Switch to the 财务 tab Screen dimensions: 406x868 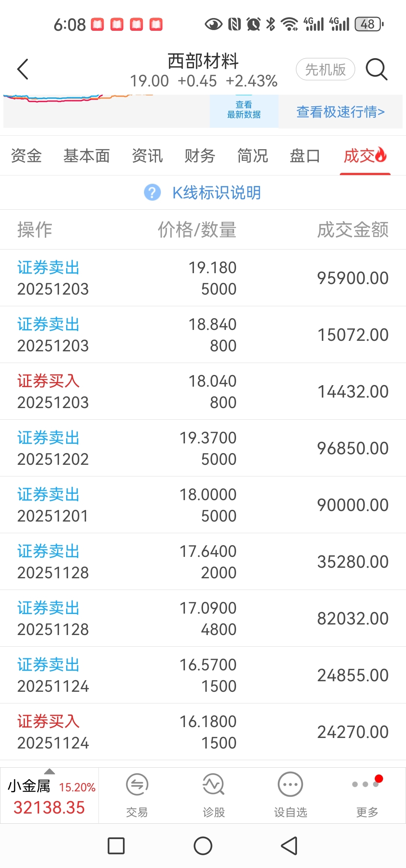(200, 156)
